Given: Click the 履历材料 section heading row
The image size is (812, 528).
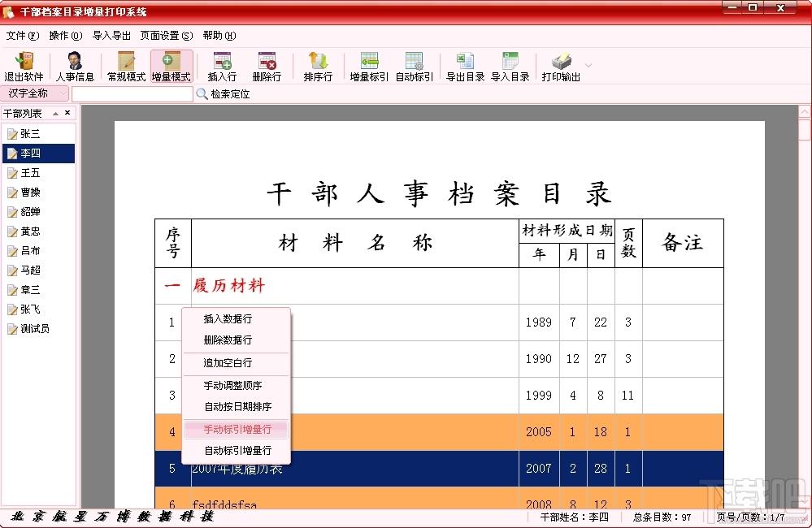Looking at the screenshot, I should tap(439, 286).
